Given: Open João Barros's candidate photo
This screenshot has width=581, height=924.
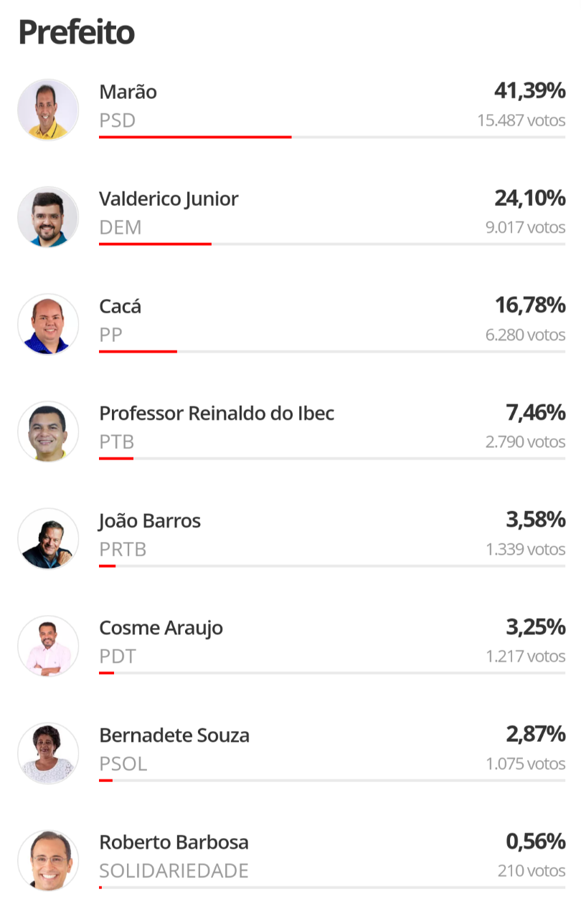Looking at the screenshot, I should [48, 539].
